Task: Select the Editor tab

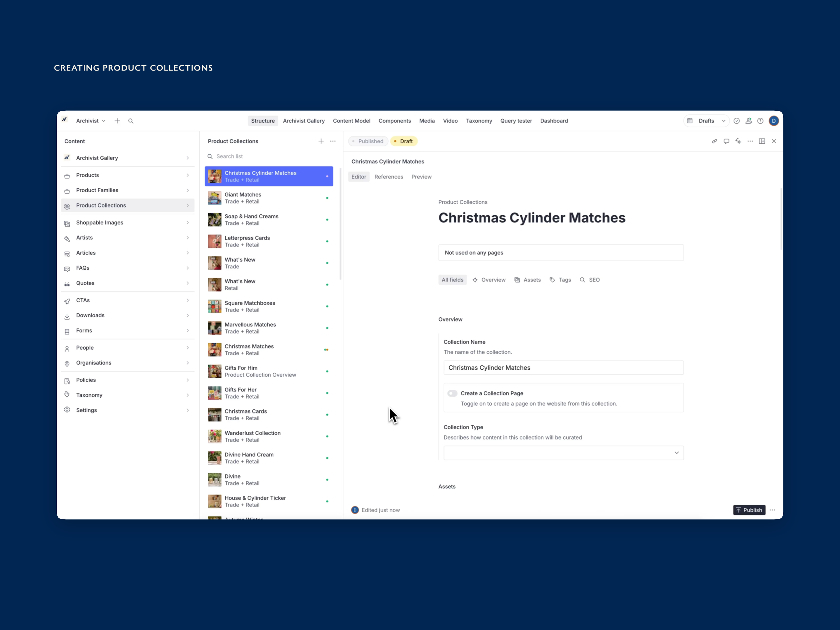Action: [359, 177]
